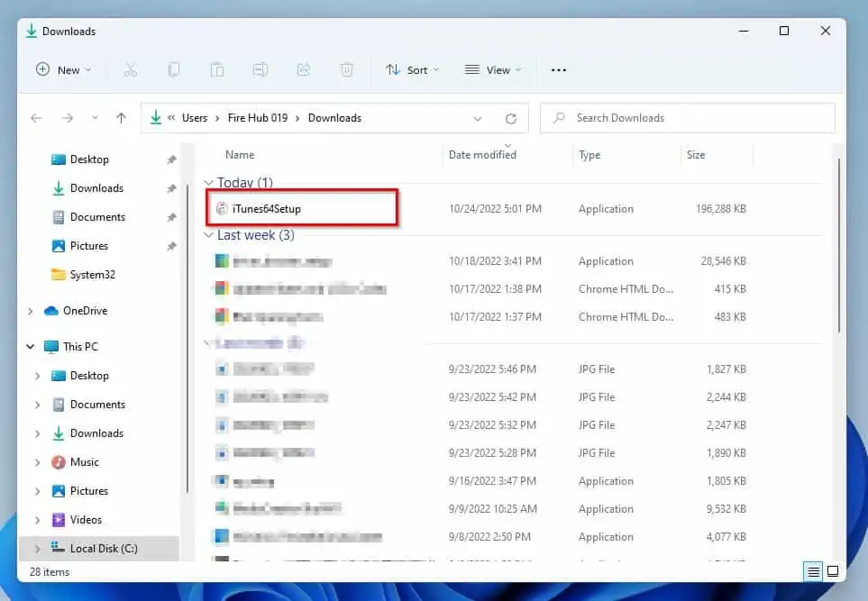868x601 pixels.
Task: Collapse the Today (1) group
Action: point(209,183)
